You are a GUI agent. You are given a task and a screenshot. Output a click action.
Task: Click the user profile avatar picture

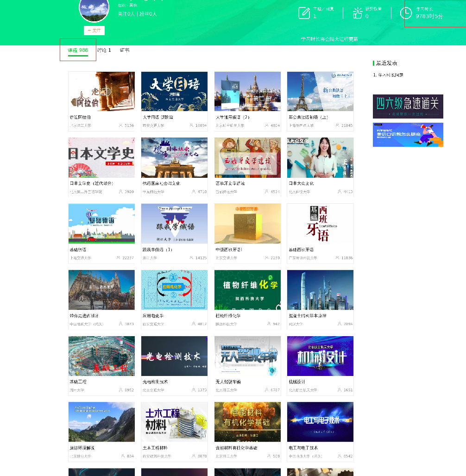coord(94,8)
